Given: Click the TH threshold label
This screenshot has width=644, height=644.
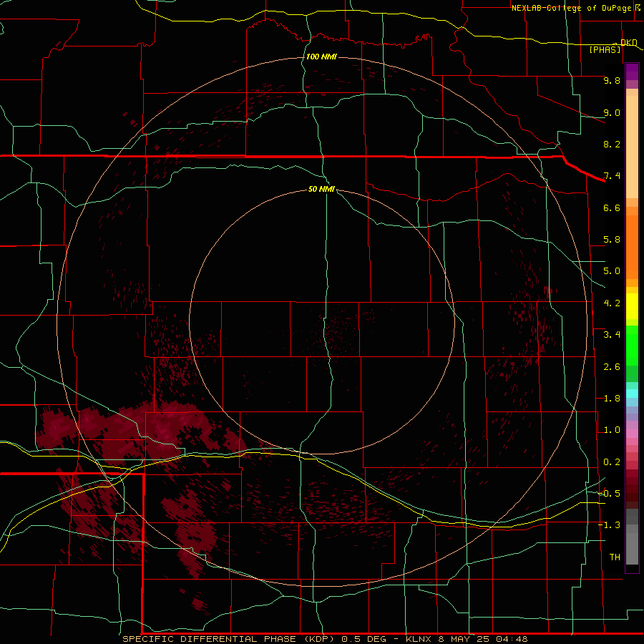Looking at the screenshot, I should pos(615,557).
